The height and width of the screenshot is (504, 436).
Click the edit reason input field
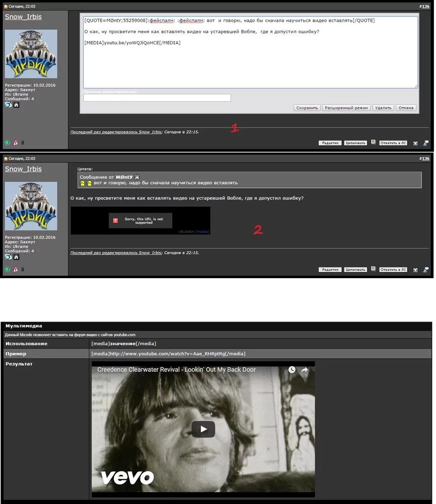point(157,98)
